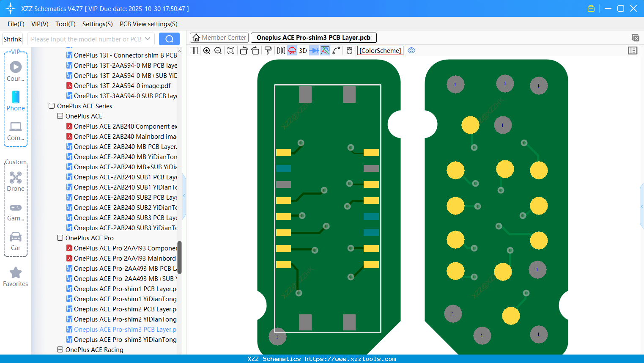Open the ColorScheme selector
Image resolution: width=644 pixels, height=363 pixels.
pyautogui.click(x=380, y=50)
